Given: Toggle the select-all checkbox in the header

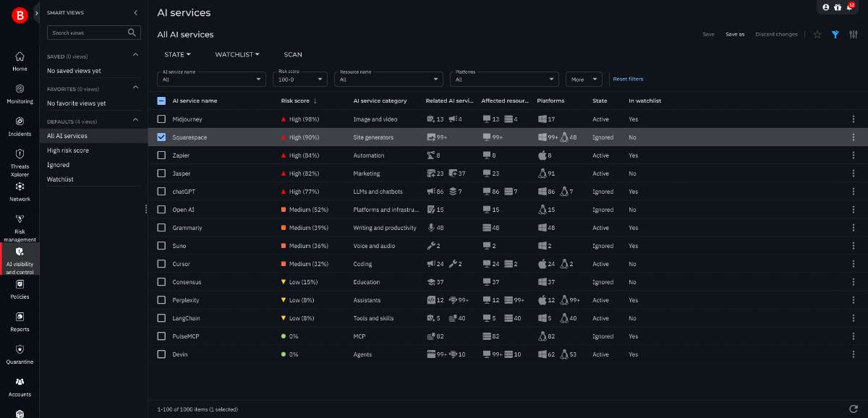Looking at the screenshot, I should [161, 101].
